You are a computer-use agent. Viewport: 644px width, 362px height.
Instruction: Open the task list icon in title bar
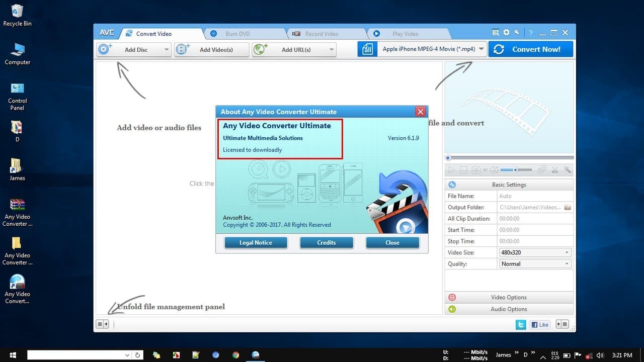point(496,33)
